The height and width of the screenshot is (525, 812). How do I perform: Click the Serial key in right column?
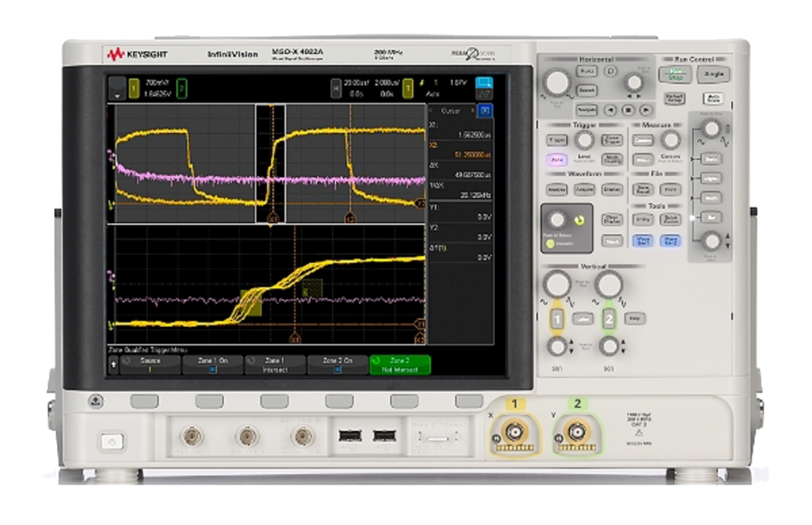pos(711,159)
